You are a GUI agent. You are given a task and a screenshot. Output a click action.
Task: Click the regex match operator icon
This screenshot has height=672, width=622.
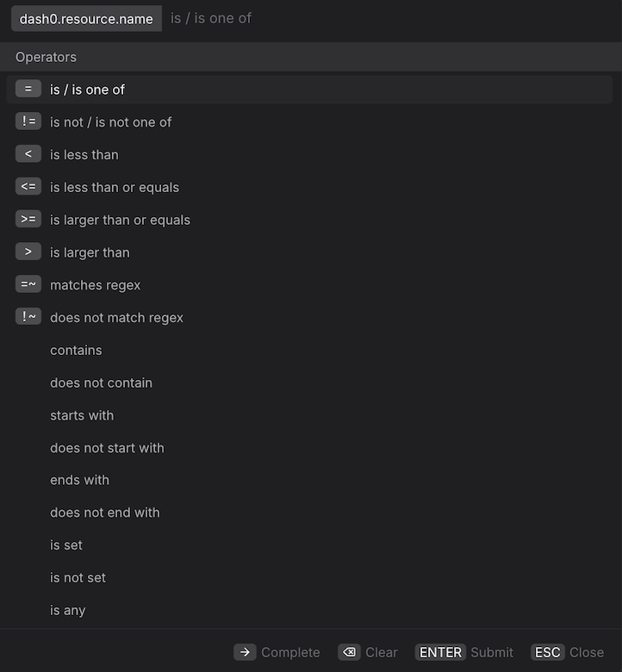[x=28, y=285]
